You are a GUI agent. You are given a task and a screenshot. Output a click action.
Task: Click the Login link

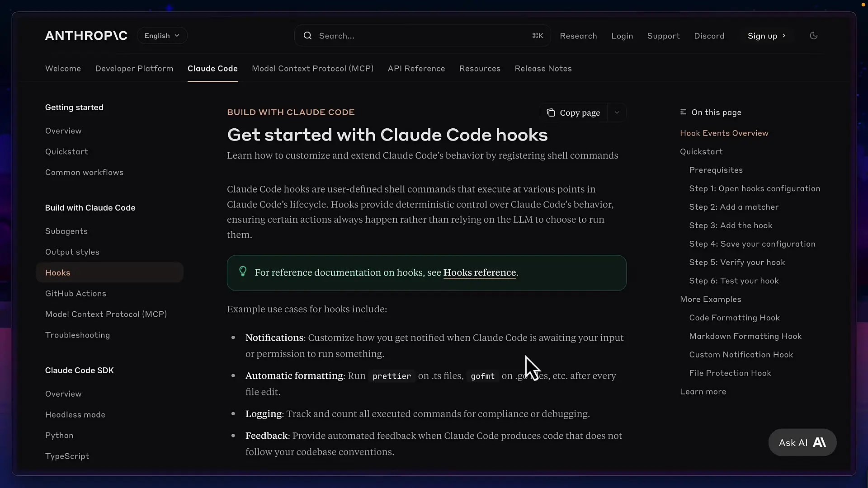[622, 36]
